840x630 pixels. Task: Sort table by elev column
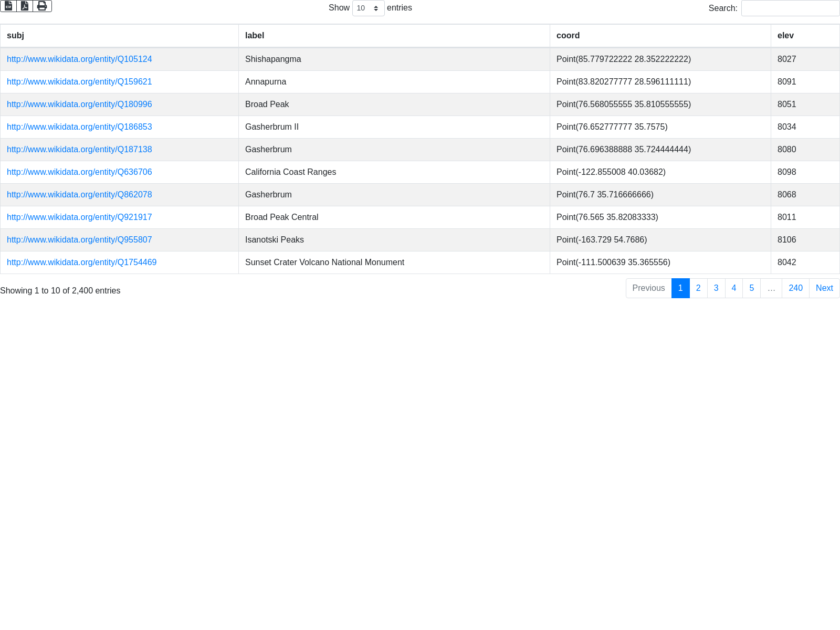(785, 36)
